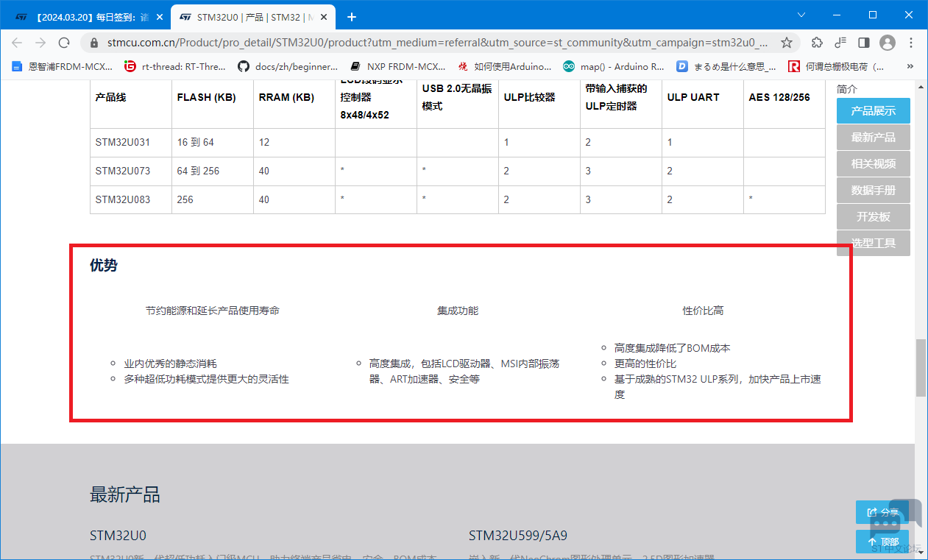Click the 优势 section heading

tap(104, 266)
